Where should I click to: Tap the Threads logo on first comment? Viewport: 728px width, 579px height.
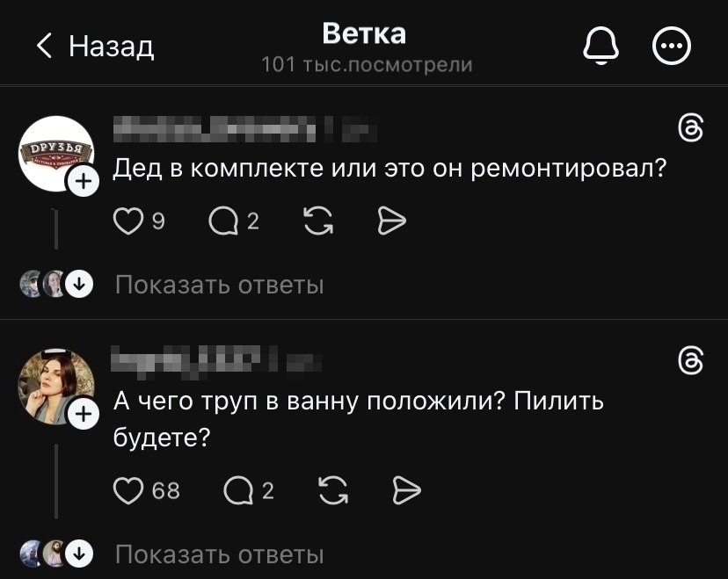(691, 128)
